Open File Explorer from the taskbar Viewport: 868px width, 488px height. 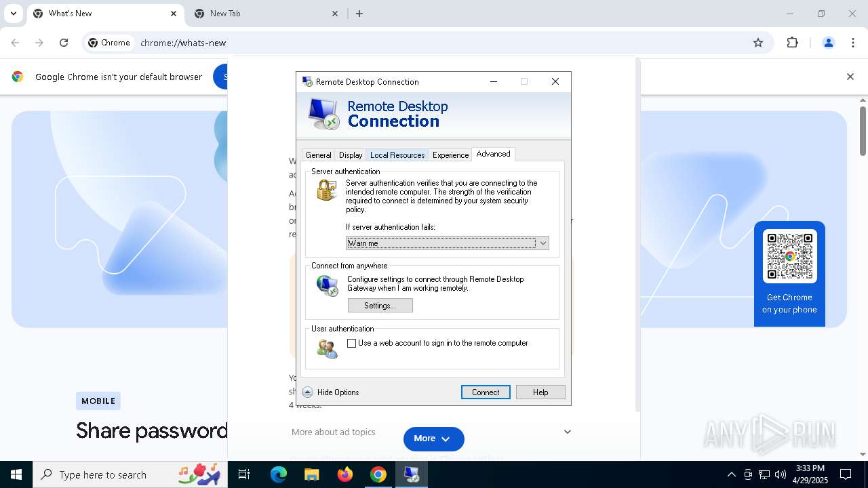(x=311, y=474)
